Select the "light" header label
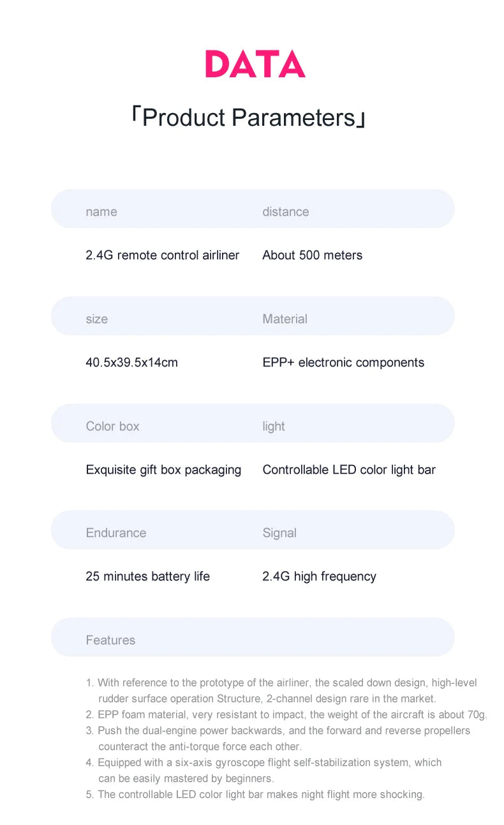This screenshot has height=825, width=504. tap(274, 427)
